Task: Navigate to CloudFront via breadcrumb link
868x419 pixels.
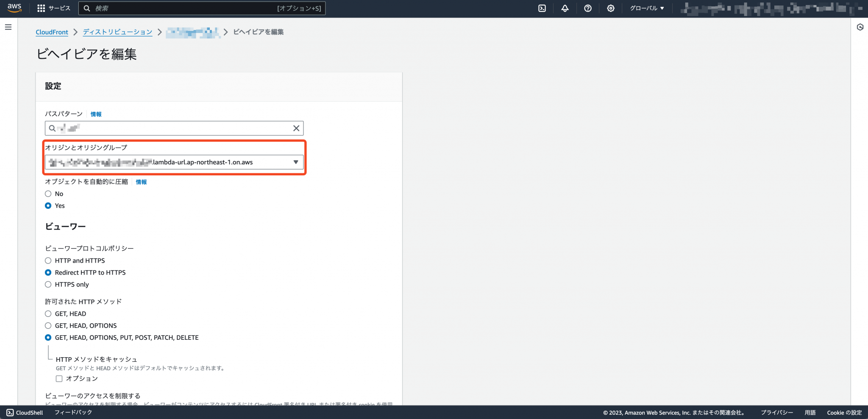Action: point(52,32)
